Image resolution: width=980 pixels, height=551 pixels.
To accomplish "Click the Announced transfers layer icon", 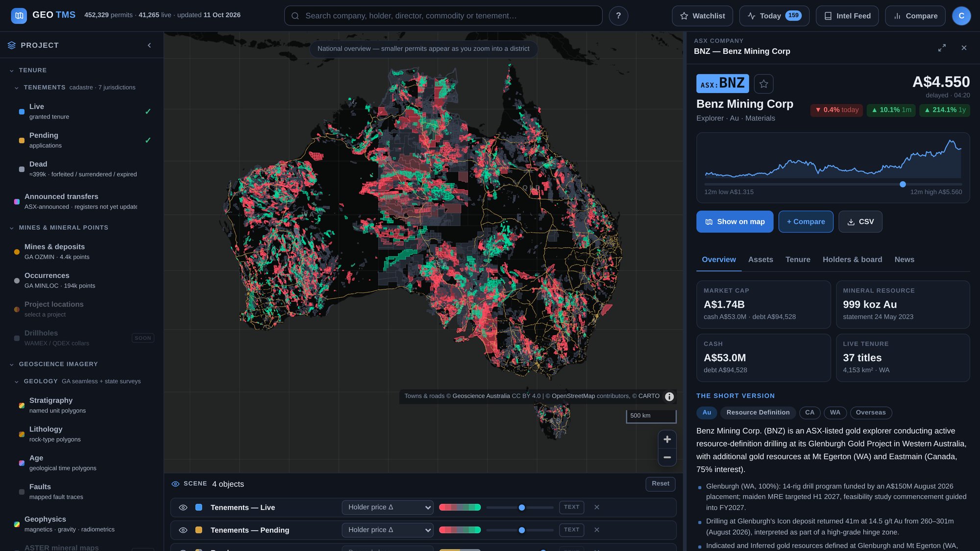I will pyautogui.click(x=17, y=202).
